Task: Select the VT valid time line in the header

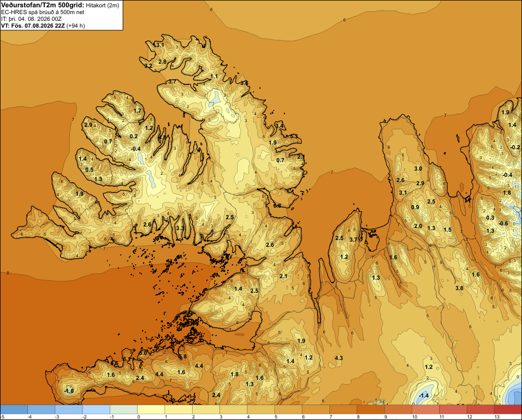Action: click(43, 26)
